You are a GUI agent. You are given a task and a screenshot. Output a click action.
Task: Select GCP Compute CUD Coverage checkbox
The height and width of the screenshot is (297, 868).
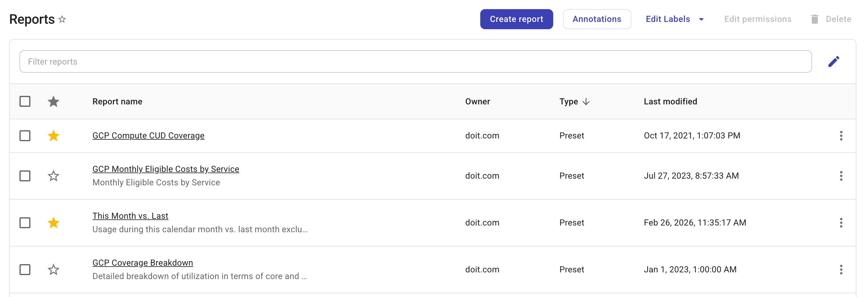click(x=25, y=136)
